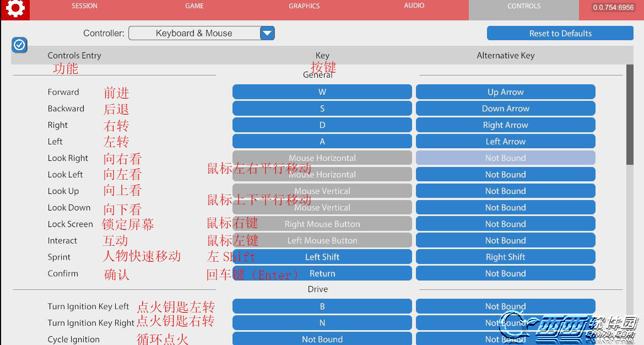644x345 pixels.
Task: Click the settings gear icon
Action: point(15,9)
